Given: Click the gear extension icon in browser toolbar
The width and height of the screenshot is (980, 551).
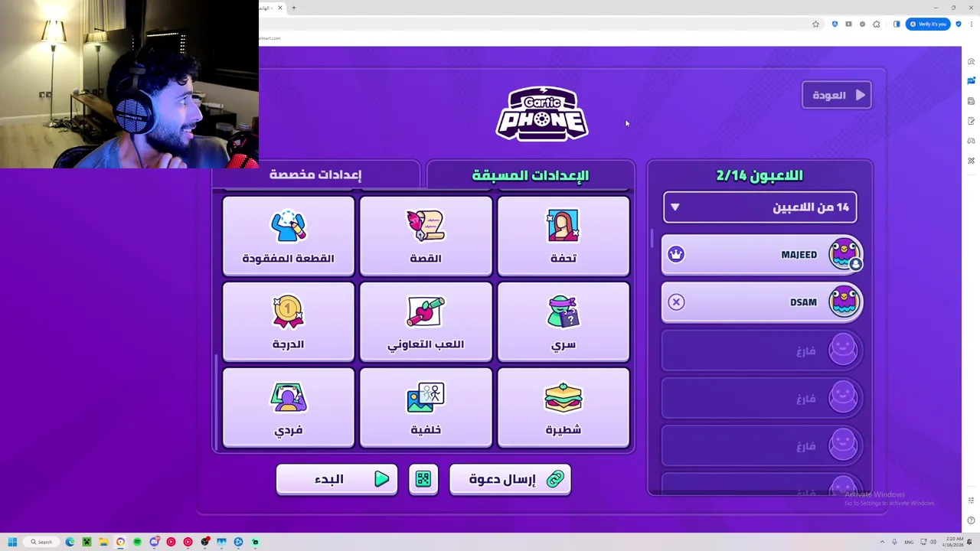Looking at the screenshot, I should (862, 24).
